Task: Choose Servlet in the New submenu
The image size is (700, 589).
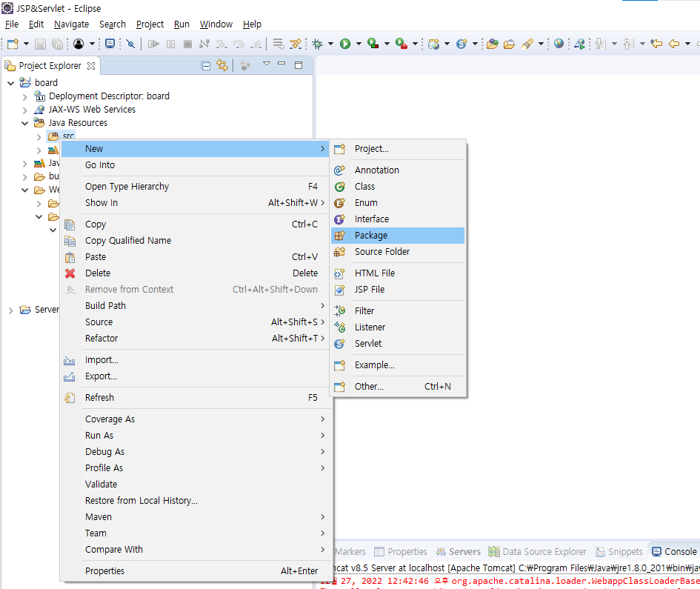Action: (398, 343)
